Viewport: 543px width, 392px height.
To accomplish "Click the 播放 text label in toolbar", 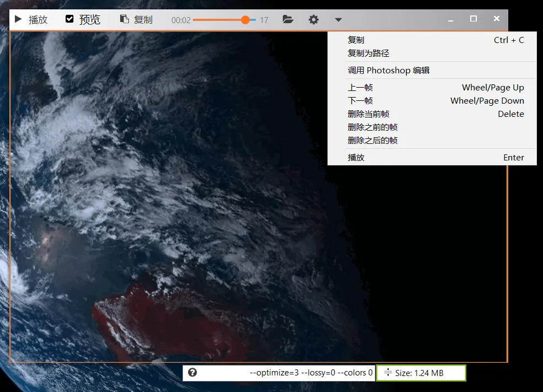I will pos(37,19).
